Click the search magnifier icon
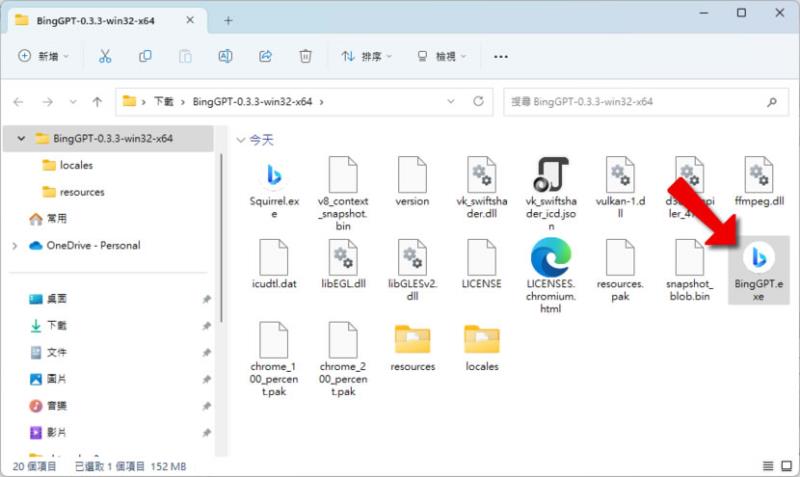Viewport: 800px width, 477px height. click(772, 102)
